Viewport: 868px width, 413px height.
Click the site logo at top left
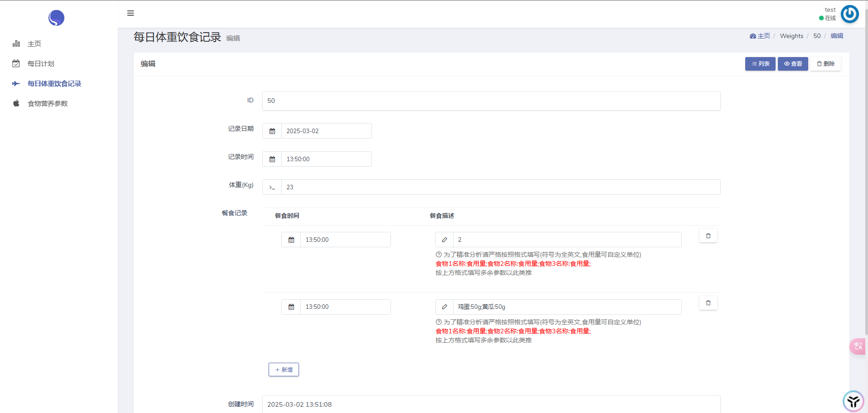[56, 18]
